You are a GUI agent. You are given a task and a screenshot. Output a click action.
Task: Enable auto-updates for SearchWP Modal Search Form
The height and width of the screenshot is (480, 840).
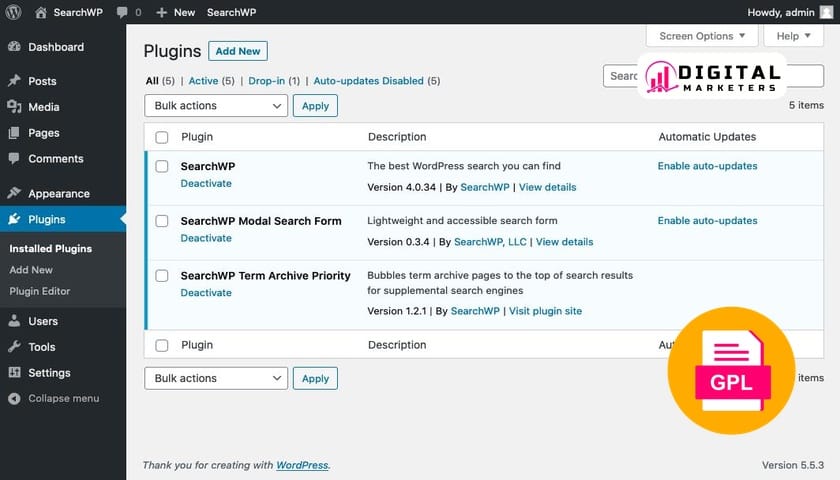(x=707, y=221)
